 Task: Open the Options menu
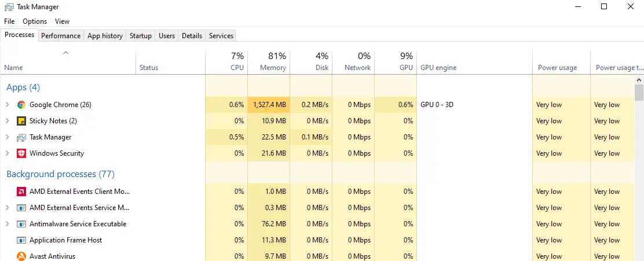[x=35, y=21]
